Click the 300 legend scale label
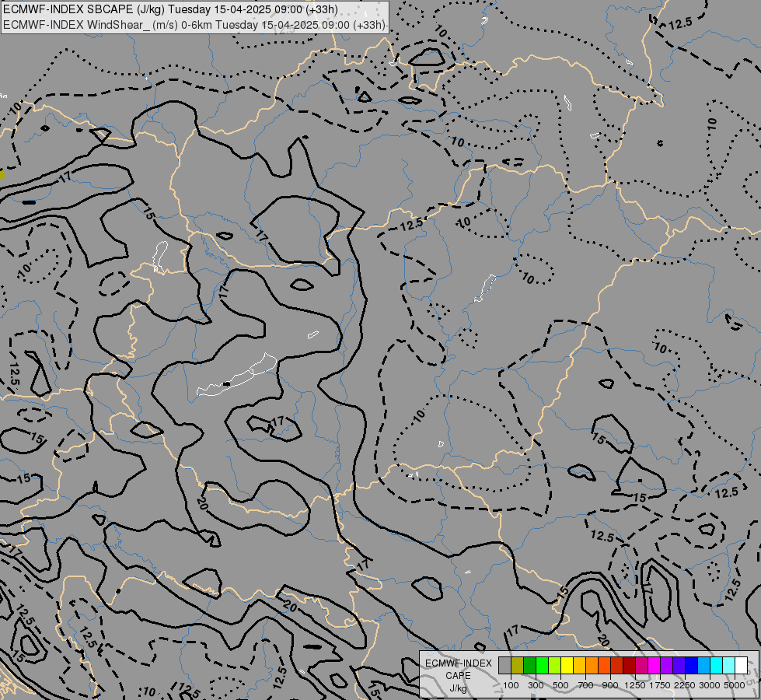 coord(536,685)
